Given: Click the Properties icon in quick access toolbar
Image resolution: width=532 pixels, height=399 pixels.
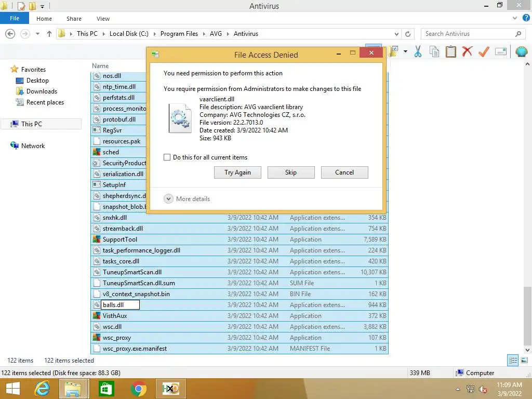Looking at the screenshot, I should 21,6.
